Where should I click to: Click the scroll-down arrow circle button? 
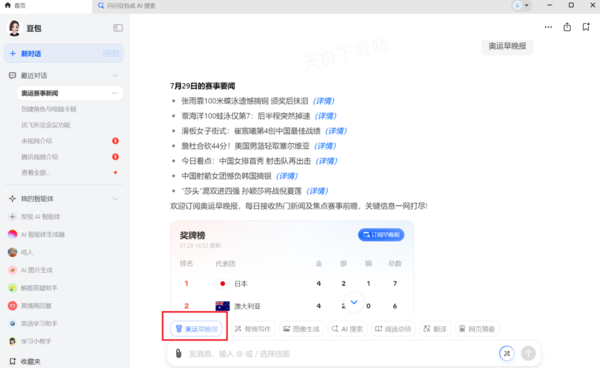[354, 302]
